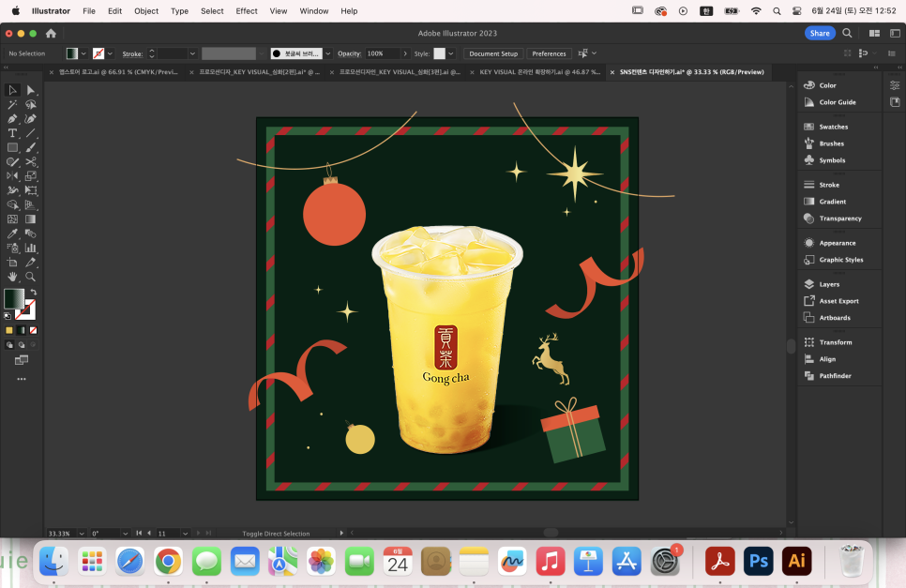Select the Selection tool arrow
906x588 pixels.
pyautogui.click(x=12, y=90)
